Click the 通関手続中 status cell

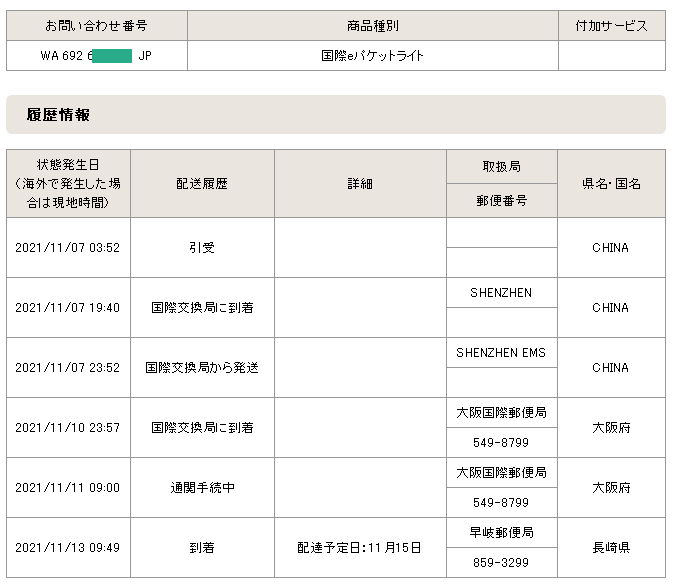[202, 488]
